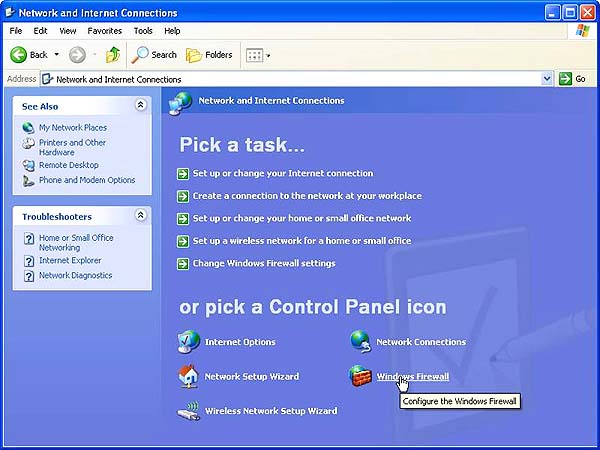Open Search with the magnifier icon
This screenshot has height=450, width=600.
(x=140, y=55)
